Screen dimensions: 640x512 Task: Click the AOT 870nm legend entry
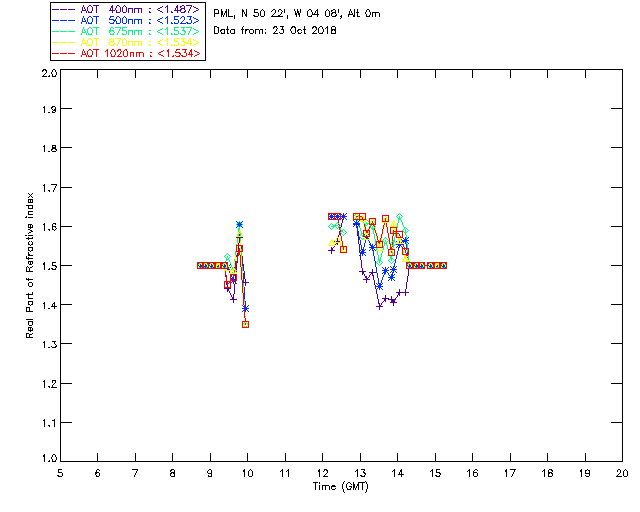click(x=126, y=42)
